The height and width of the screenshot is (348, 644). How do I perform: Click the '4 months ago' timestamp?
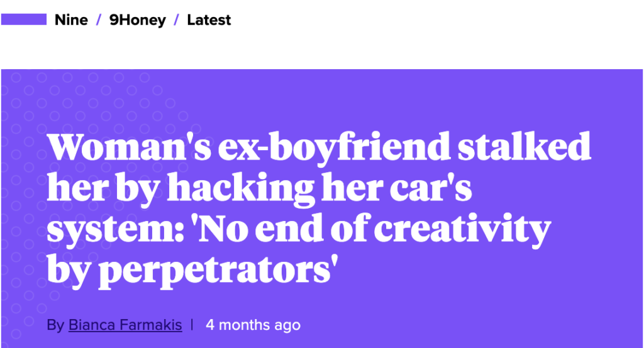pyautogui.click(x=253, y=325)
